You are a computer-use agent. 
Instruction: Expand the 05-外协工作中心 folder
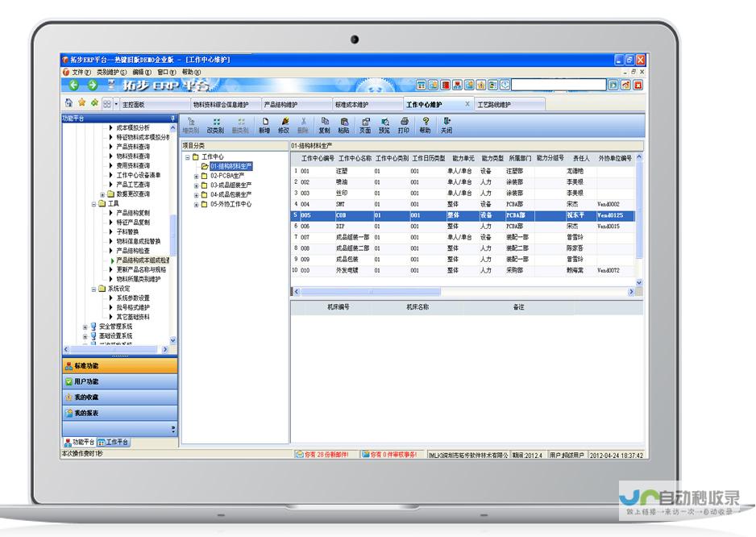tap(196, 205)
